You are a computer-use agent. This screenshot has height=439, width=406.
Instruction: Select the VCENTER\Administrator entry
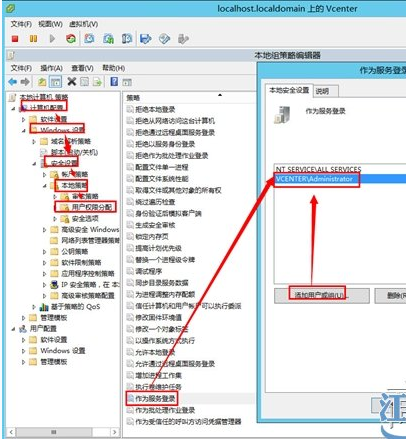[340, 179]
